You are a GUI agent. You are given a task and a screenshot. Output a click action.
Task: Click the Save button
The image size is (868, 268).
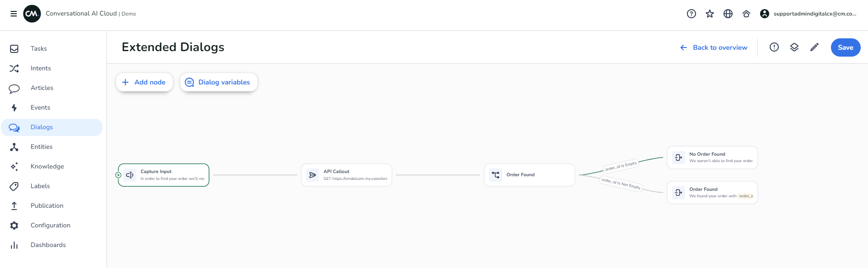click(x=845, y=47)
